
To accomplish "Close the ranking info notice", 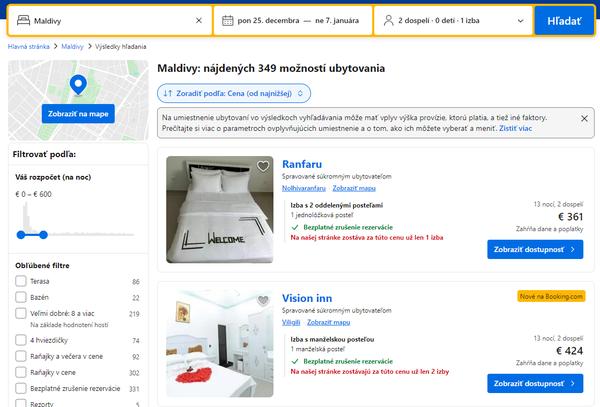I will [x=584, y=118].
